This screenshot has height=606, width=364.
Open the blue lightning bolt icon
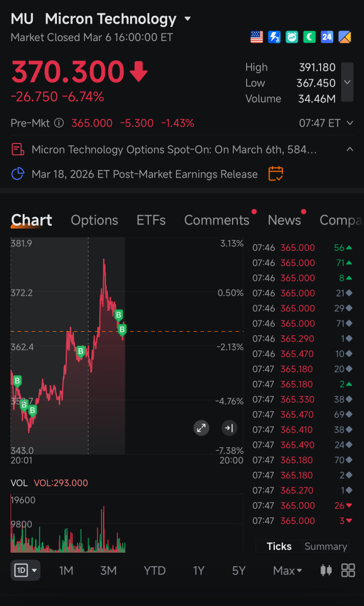[274, 37]
